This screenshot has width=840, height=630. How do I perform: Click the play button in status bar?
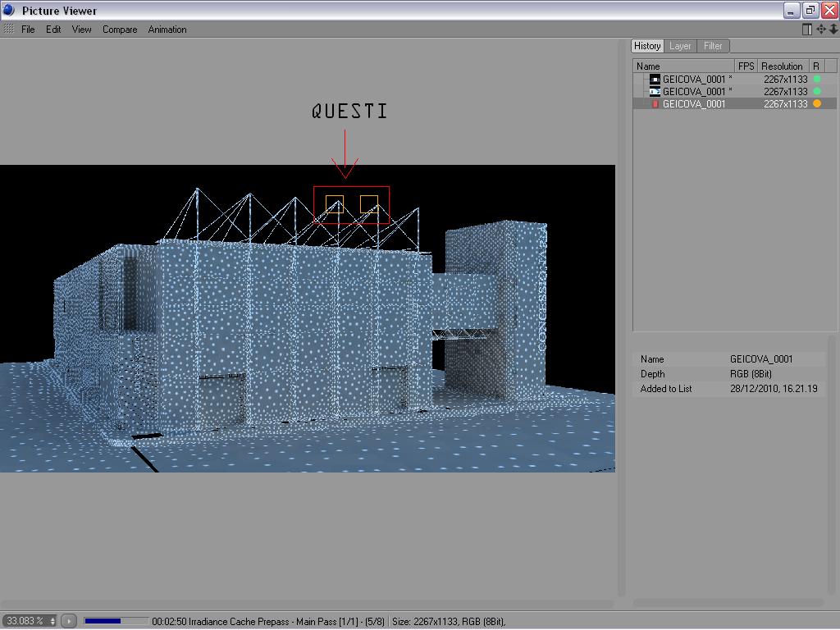tap(69, 622)
